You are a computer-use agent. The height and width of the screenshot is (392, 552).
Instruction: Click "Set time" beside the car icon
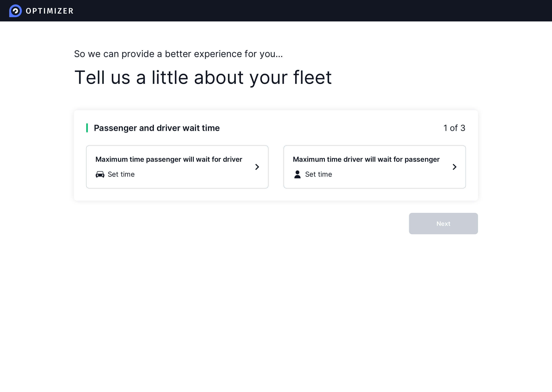click(121, 174)
